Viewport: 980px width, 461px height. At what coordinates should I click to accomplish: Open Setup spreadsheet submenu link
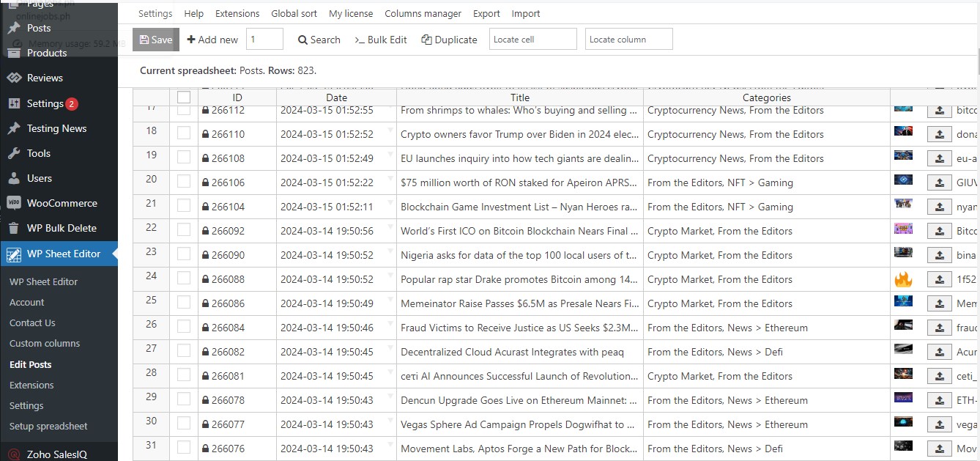coord(48,426)
